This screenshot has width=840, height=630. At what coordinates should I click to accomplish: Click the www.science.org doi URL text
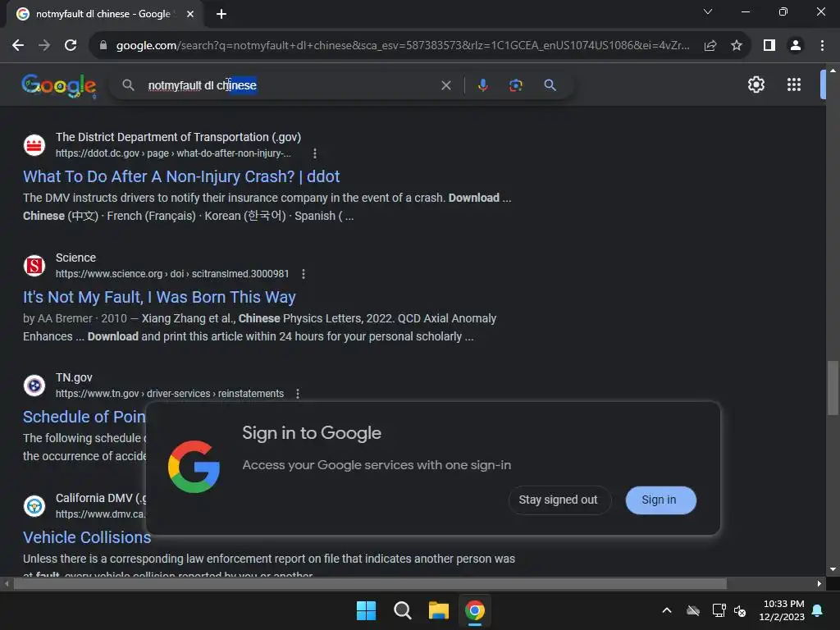coord(172,274)
